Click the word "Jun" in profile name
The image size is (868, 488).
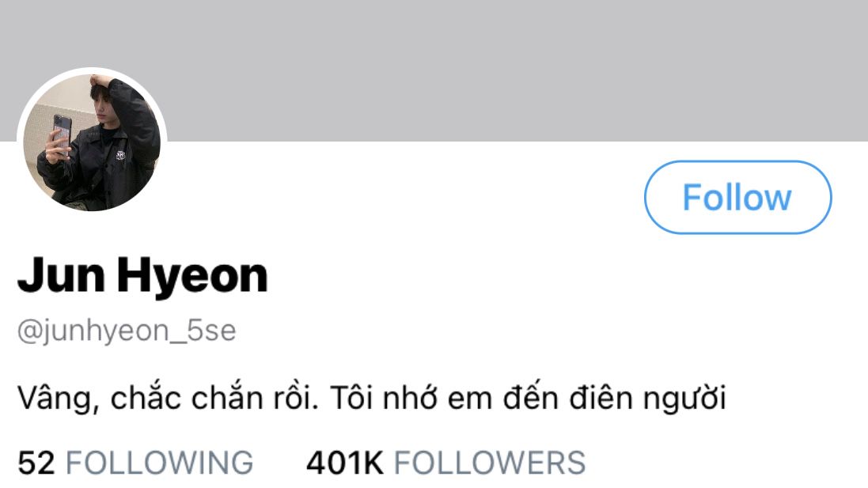tap(62, 275)
